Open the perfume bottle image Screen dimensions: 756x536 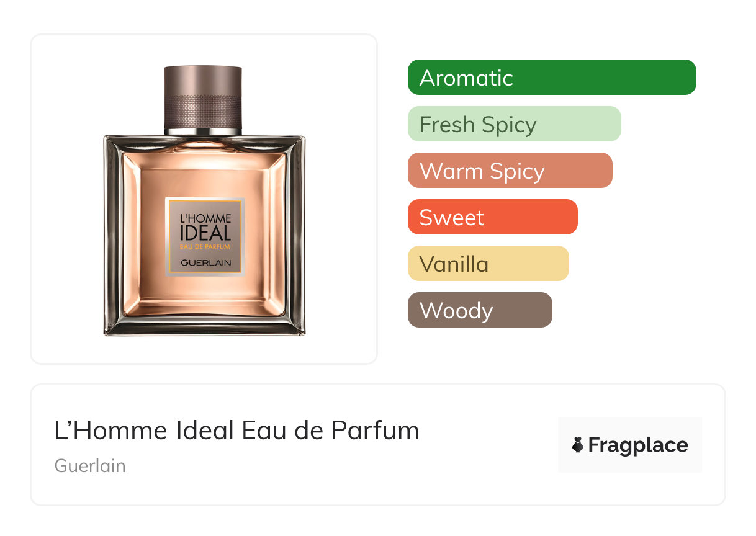pyautogui.click(x=204, y=200)
